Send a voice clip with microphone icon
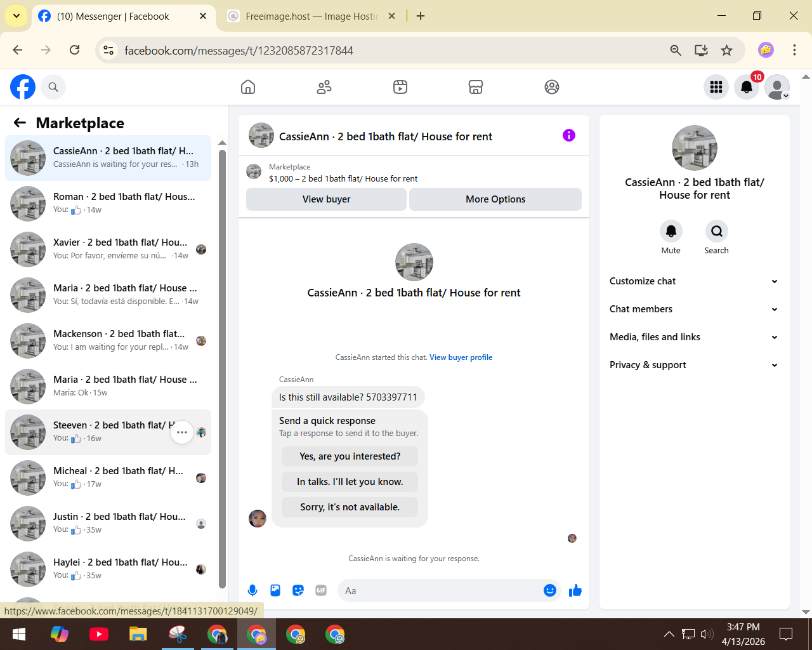Screen dimensions: 812x650 point(252,590)
